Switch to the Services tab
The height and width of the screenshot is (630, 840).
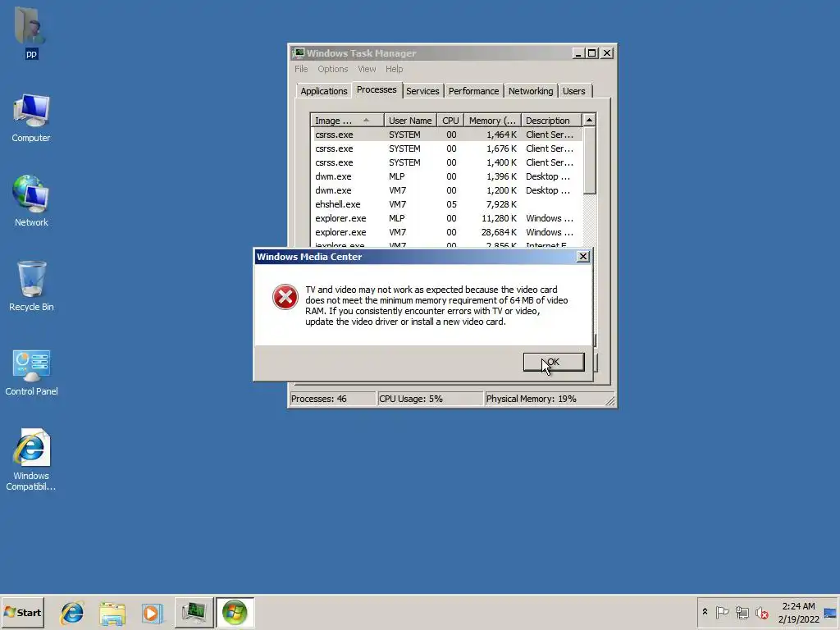(x=422, y=91)
